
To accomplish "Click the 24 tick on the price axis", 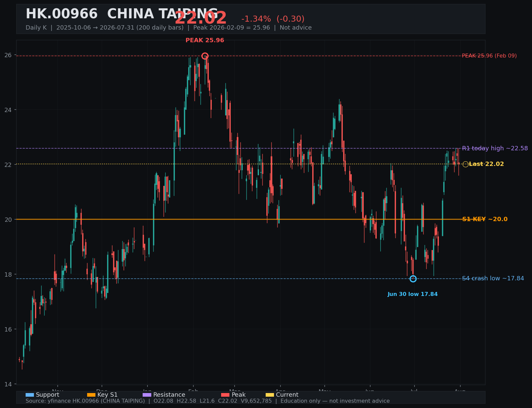I will (x=9, y=110).
